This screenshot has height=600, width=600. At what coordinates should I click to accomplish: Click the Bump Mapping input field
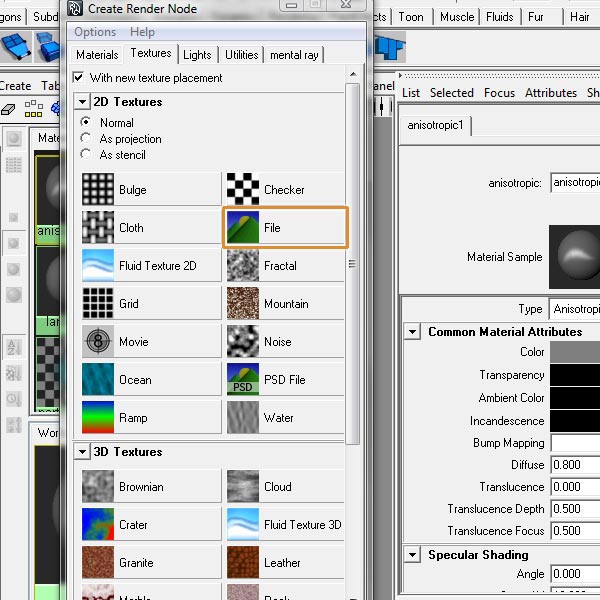coord(575,443)
